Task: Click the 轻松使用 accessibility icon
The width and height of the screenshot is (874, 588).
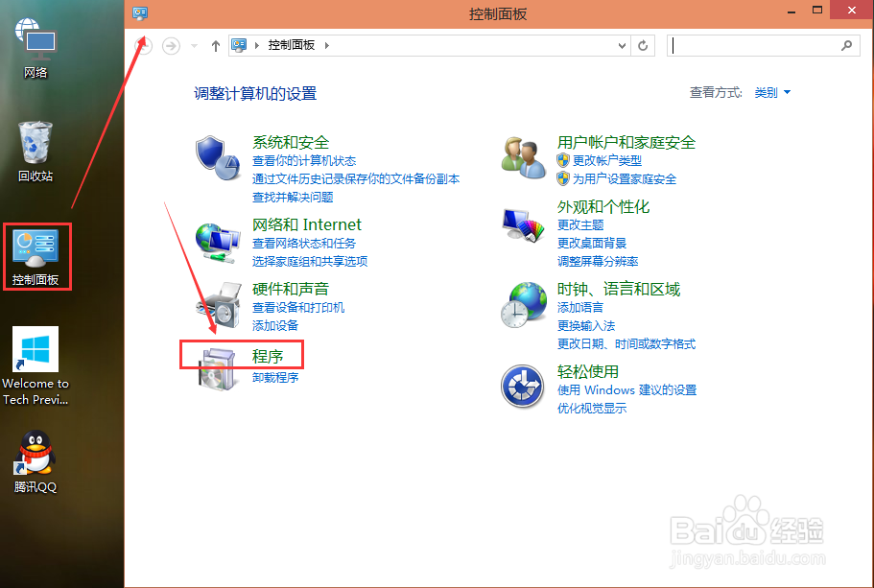Action: [x=523, y=386]
